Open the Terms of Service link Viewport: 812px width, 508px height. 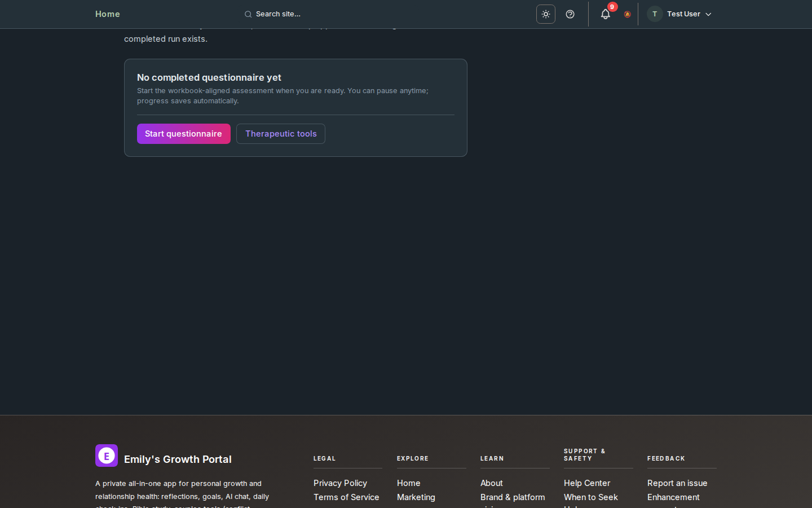[346, 497]
